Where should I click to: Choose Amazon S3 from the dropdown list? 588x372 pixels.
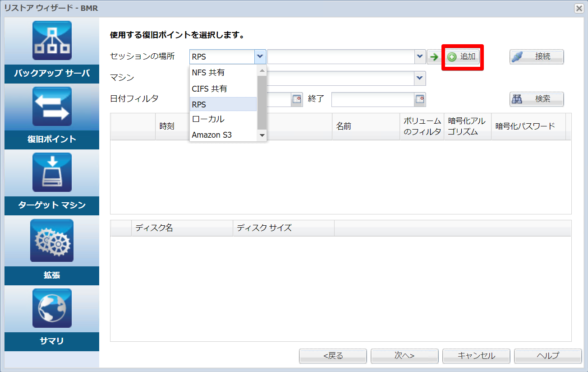[223, 135]
